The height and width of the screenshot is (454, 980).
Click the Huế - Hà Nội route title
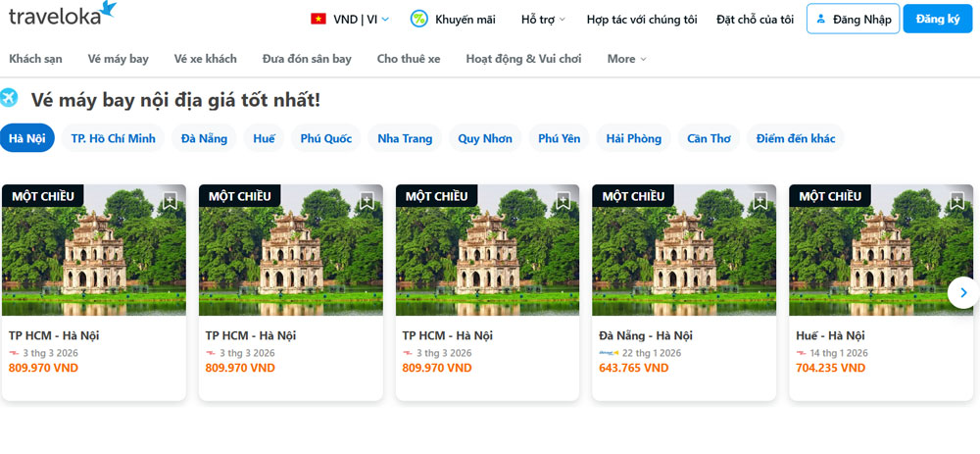[x=830, y=335]
